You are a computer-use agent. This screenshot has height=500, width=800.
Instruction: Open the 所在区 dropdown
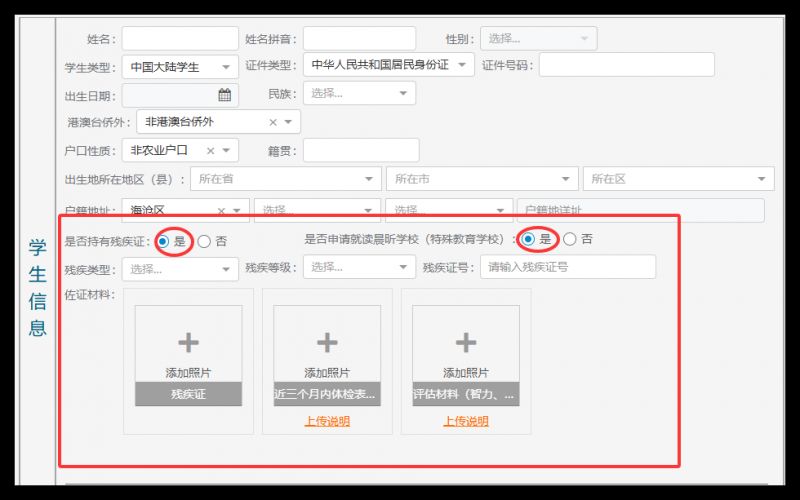point(679,179)
